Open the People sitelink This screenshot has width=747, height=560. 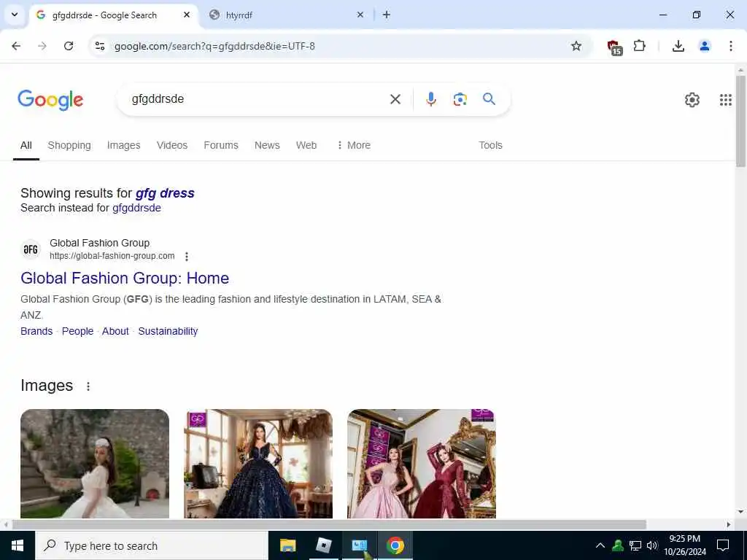pyautogui.click(x=77, y=332)
